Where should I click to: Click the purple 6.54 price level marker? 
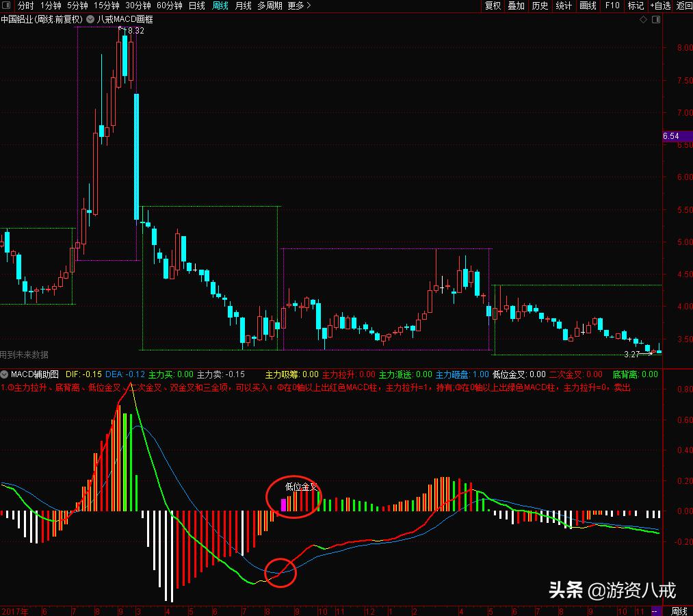(x=670, y=136)
